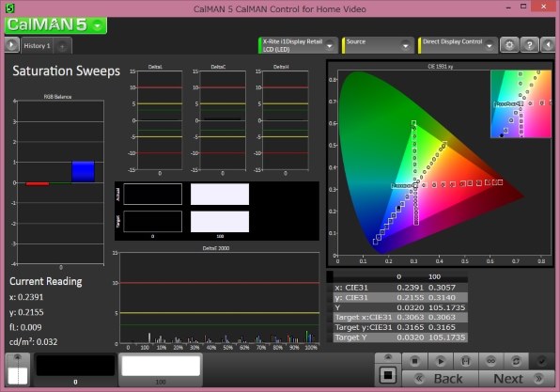Open the settings gear in the toolbar
This screenshot has height=392, width=560.
[x=509, y=45]
